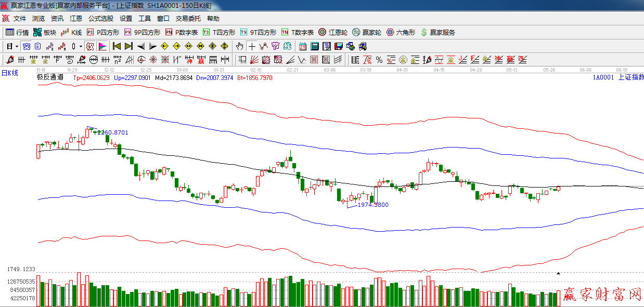Toggle the pressed colored flag button
Image resolution: width=644 pixels, height=307 pixels.
click(x=102, y=46)
